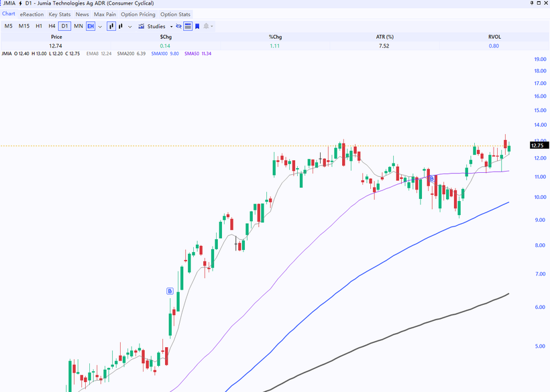This screenshot has height=392, width=550.
Task: Select the D1 daily timeframe
Action: click(x=64, y=26)
